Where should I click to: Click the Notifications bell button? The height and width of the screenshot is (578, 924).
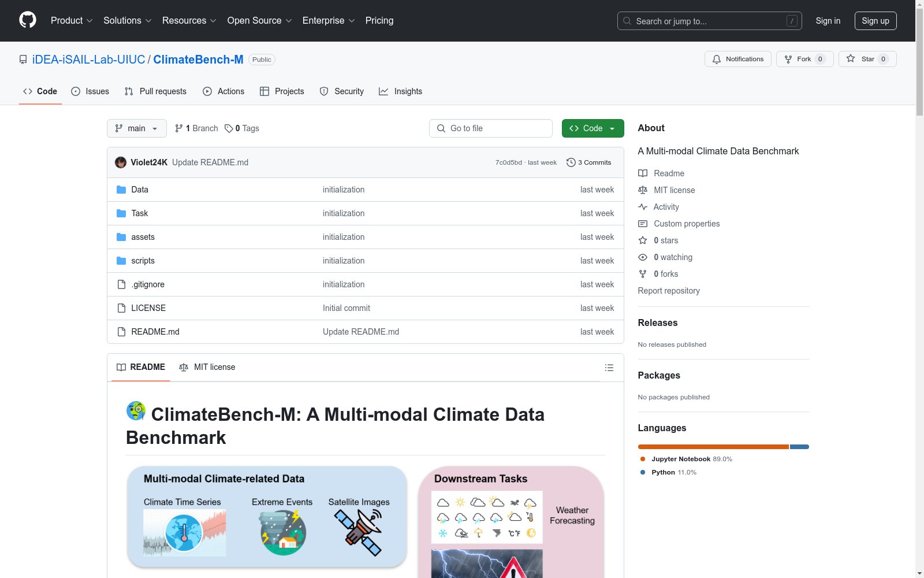click(x=737, y=59)
